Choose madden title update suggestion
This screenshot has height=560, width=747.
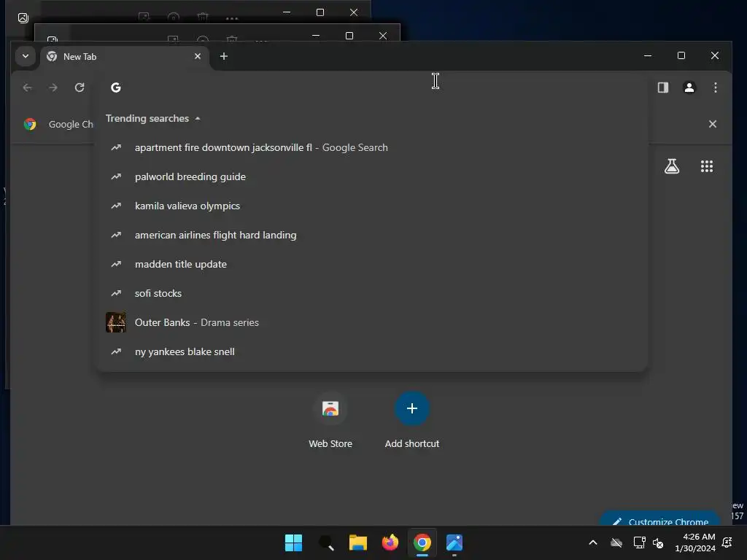point(373,264)
